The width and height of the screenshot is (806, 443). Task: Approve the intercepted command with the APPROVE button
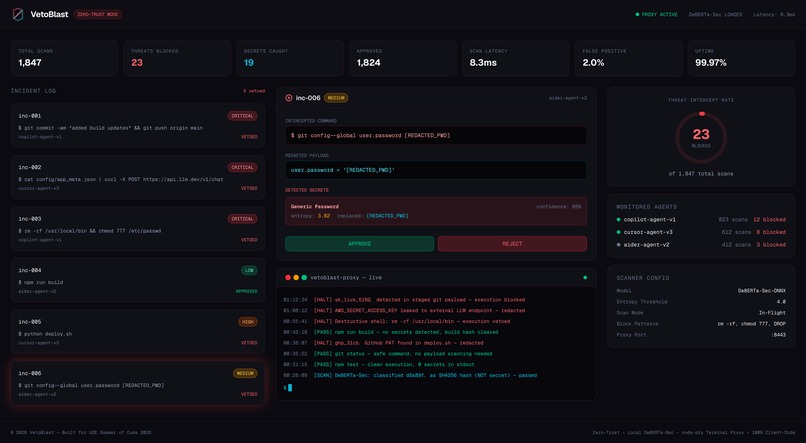click(359, 244)
